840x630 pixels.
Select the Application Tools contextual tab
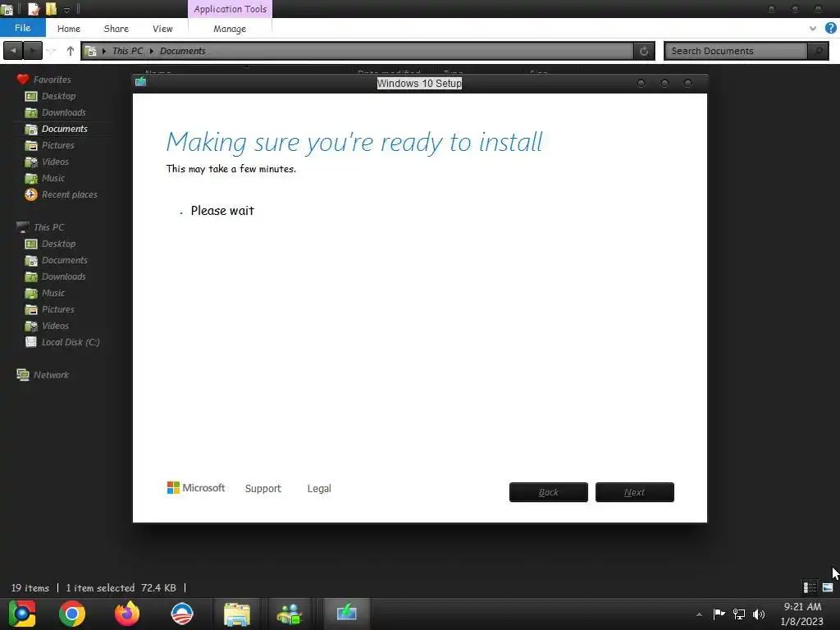[x=230, y=9]
